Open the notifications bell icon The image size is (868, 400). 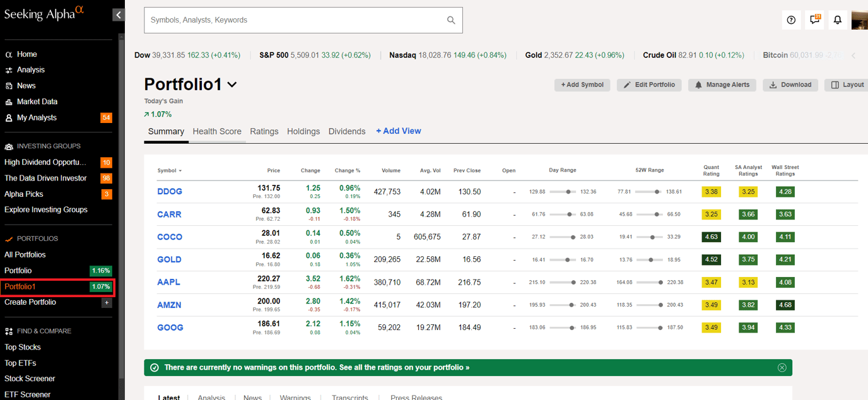[x=838, y=20]
